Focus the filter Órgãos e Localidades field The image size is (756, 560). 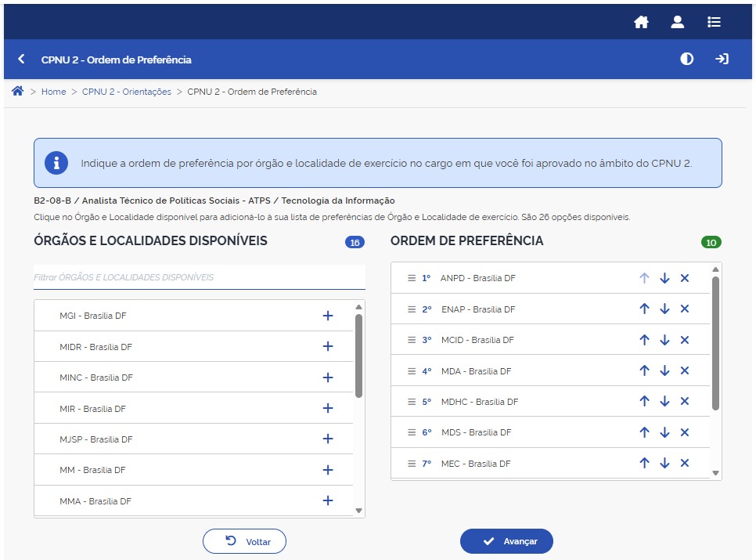[x=199, y=277]
